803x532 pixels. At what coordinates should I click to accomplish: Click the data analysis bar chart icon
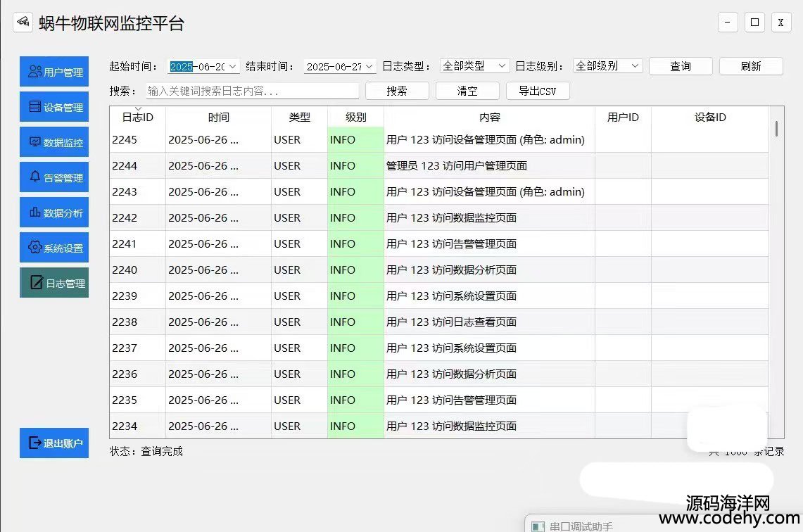tap(34, 213)
